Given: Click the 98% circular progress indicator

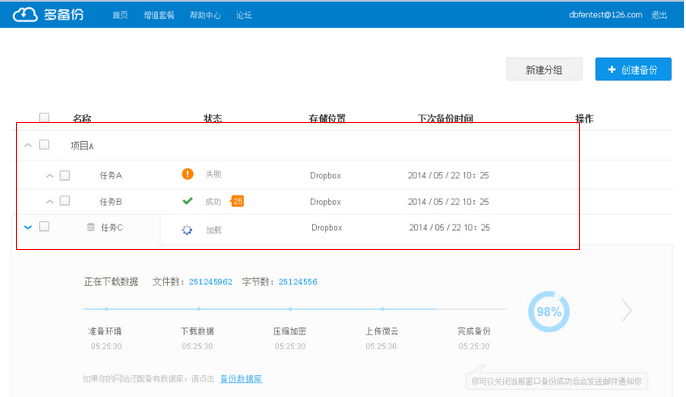Looking at the screenshot, I should pyautogui.click(x=549, y=312).
